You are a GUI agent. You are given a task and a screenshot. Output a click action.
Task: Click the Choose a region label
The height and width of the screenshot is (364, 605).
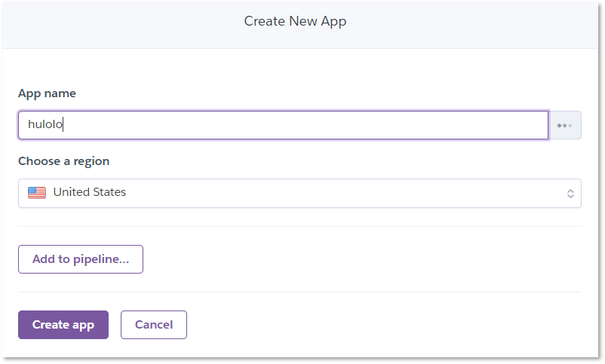pos(63,161)
